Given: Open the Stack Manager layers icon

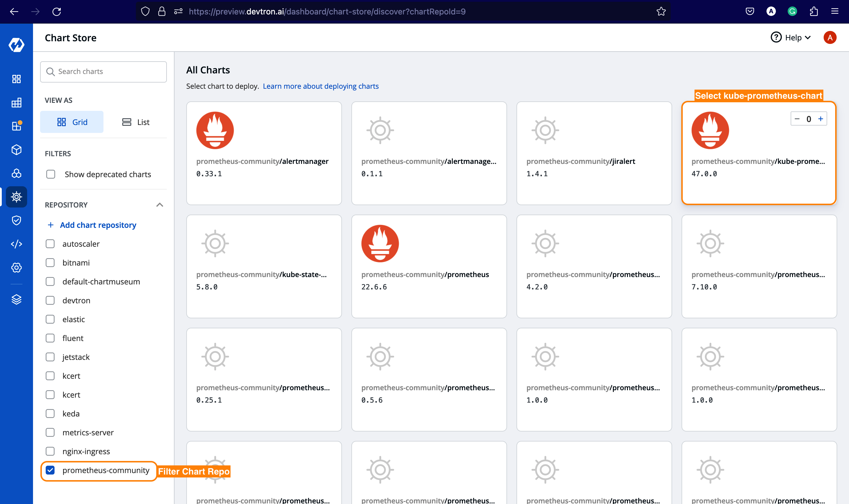Looking at the screenshot, I should 16,299.
